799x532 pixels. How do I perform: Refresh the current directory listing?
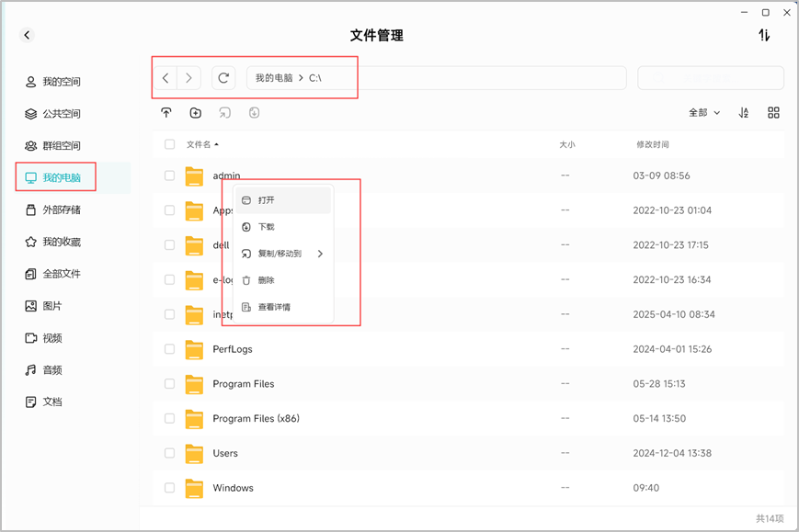coord(223,78)
